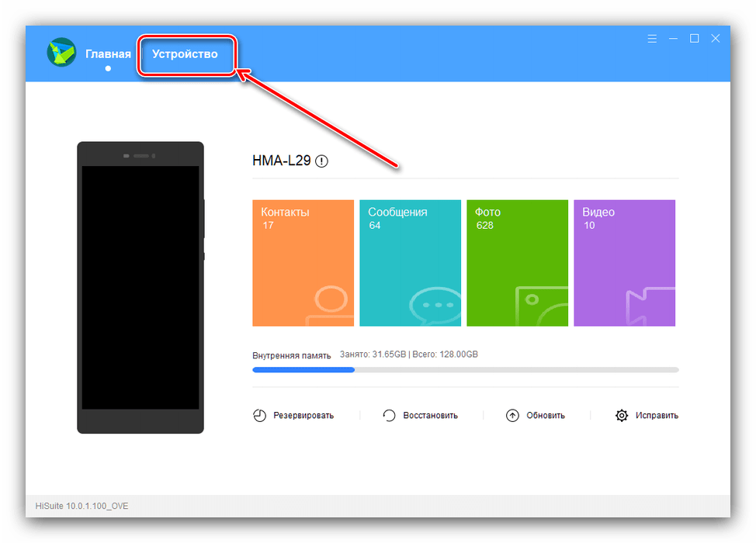Open the hamburger menu in title bar
This screenshot has height=543, width=756.
click(652, 38)
